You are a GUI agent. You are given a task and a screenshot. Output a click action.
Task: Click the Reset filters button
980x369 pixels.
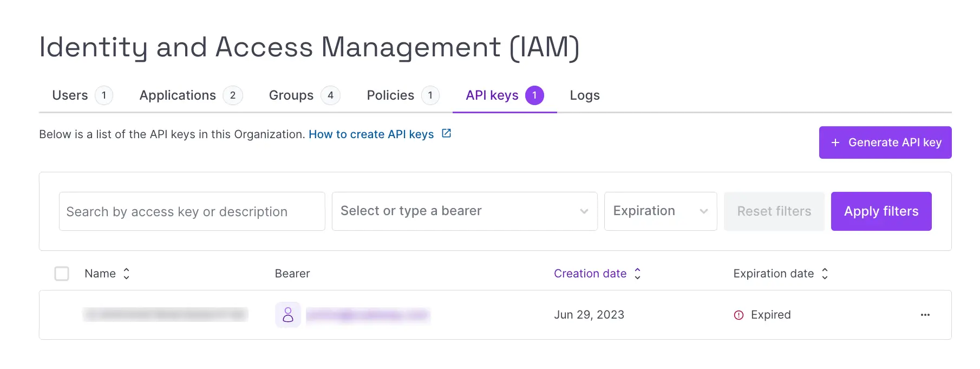click(774, 211)
